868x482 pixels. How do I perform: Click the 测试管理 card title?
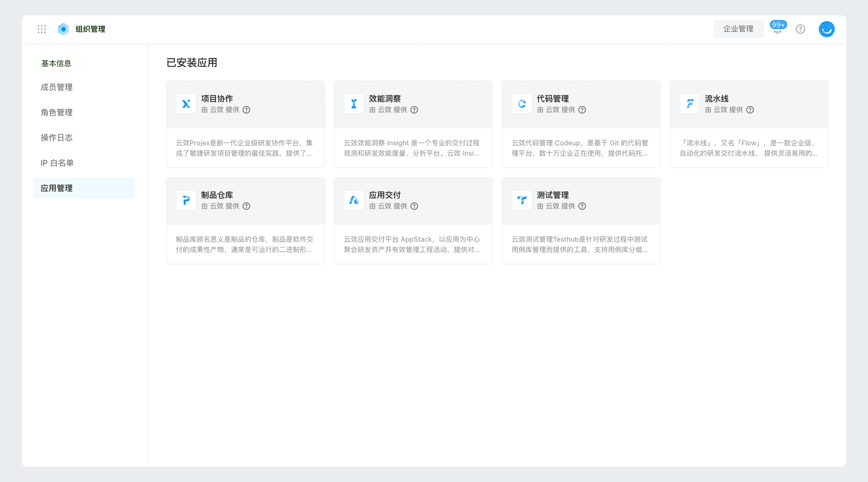[x=553, y=195]
